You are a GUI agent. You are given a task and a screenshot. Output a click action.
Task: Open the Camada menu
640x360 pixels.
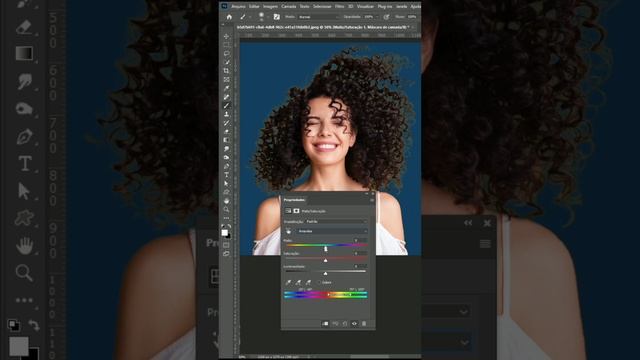coord(289,7)
